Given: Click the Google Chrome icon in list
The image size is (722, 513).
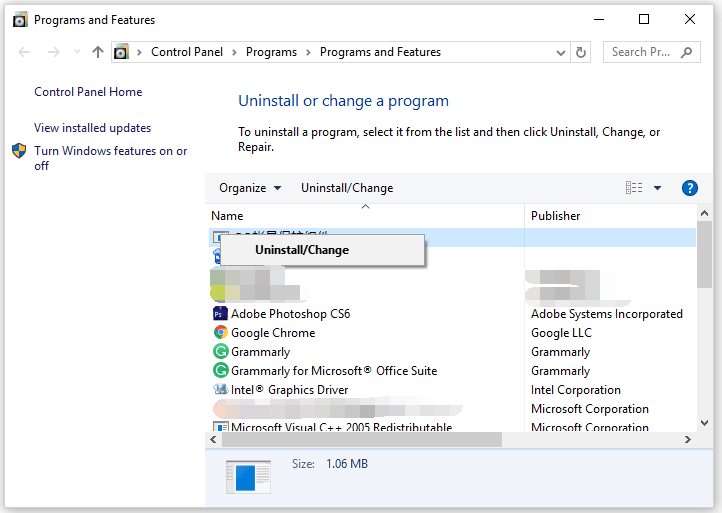Looking at the screenshot, I should coord(221,332).
